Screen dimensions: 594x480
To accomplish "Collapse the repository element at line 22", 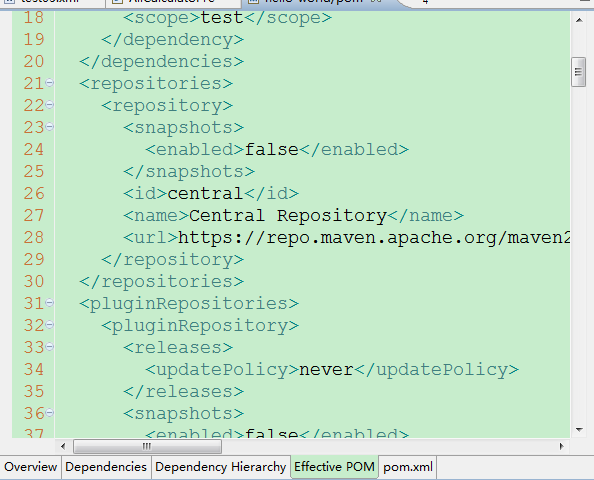I will click(50, 104).
